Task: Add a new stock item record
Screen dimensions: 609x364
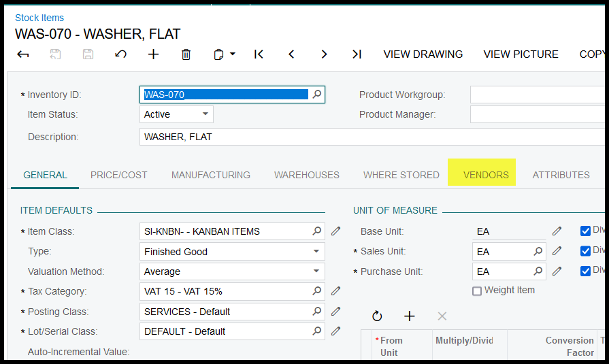Action: point(153,54)
